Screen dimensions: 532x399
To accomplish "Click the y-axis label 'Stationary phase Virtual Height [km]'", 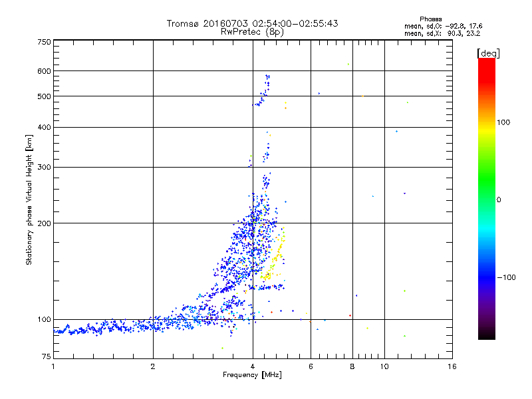I will click(29, 199).
